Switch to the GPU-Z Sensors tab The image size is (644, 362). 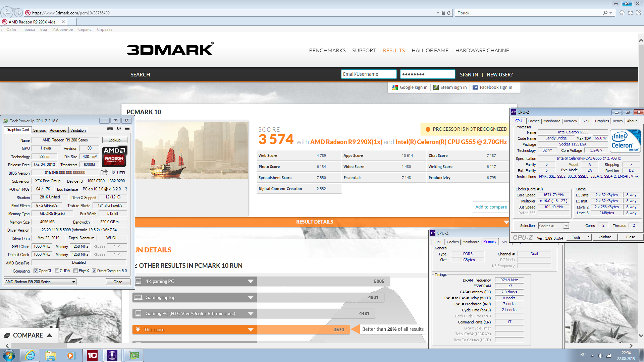pyautogui.click(x=40, y=130)
